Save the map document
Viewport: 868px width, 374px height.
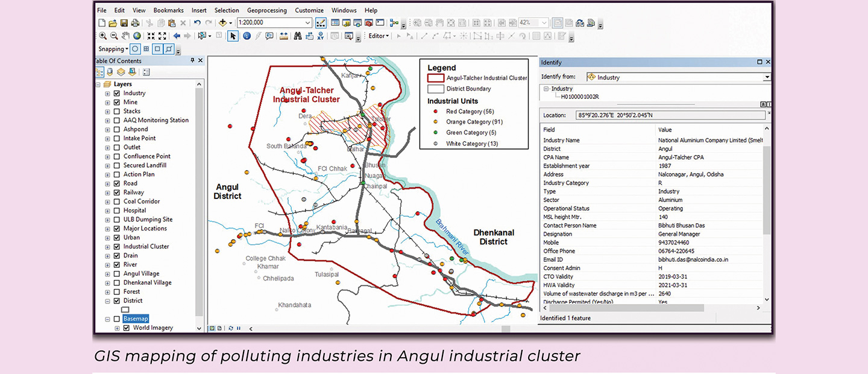pyautogui.click(x=124, y=23)
